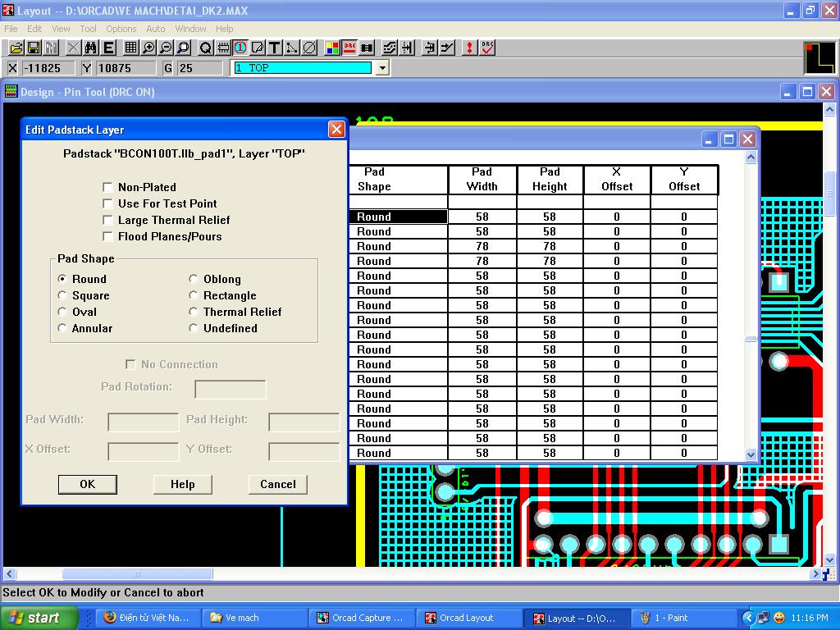Select the Component tool chip icon

223,48
